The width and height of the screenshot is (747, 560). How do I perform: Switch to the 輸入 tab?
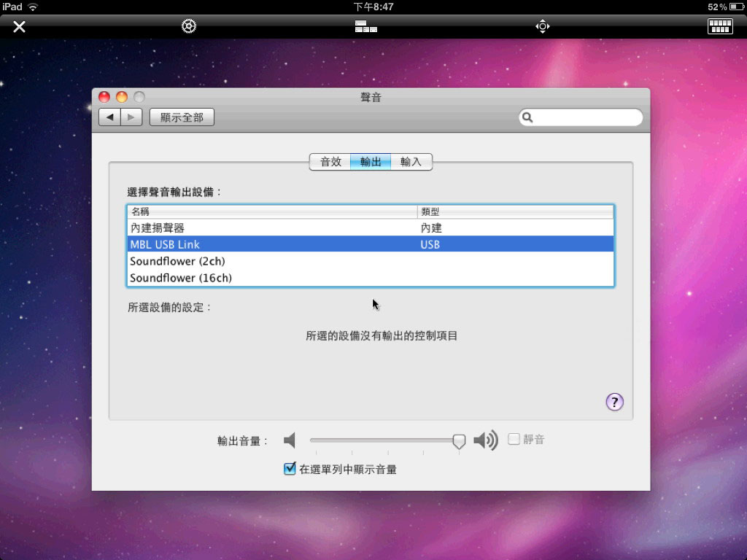tap(411, 162)
